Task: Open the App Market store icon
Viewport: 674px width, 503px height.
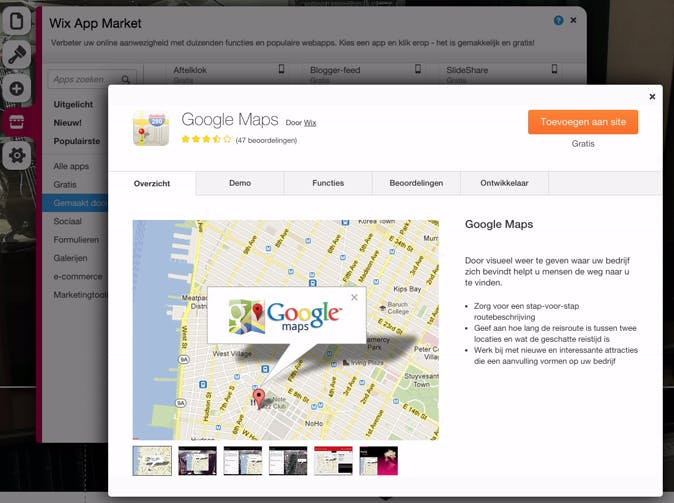Action: [16, 123]
